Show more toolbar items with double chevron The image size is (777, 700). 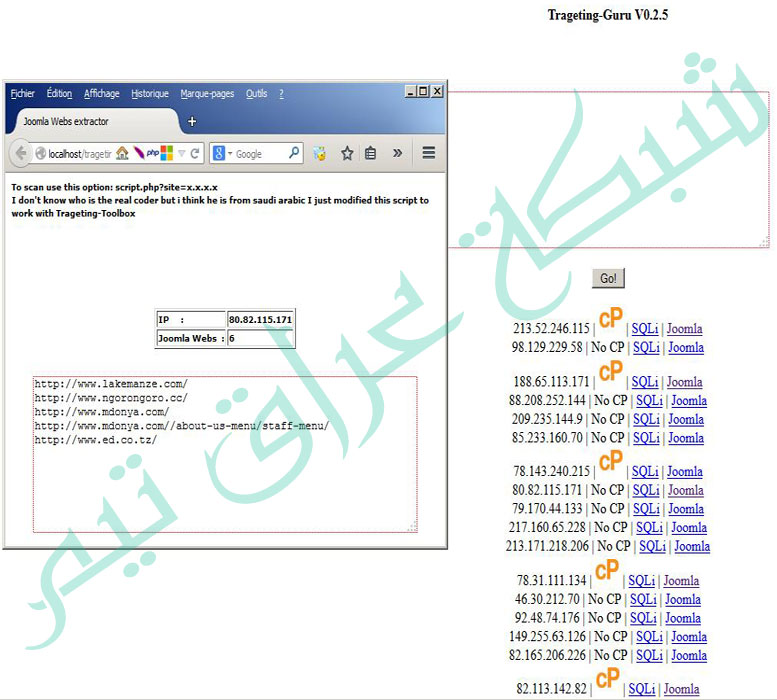point(397,153)
